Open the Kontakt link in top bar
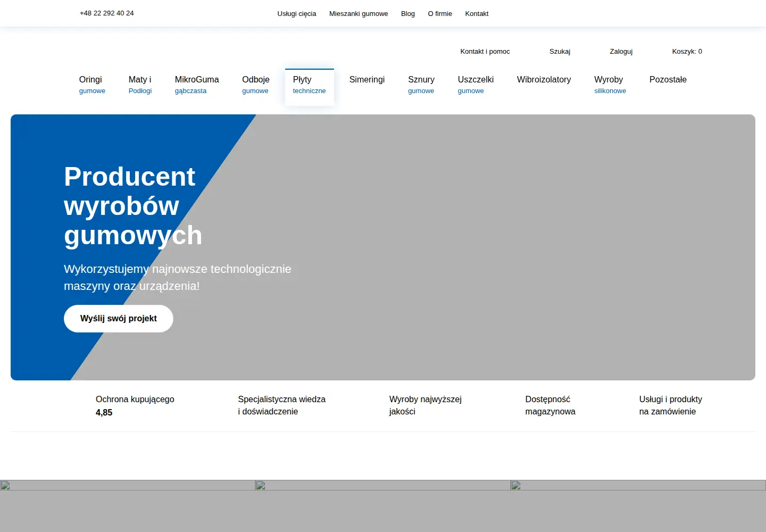This screenshot has width=766, height=532. (x=477, y=14)
